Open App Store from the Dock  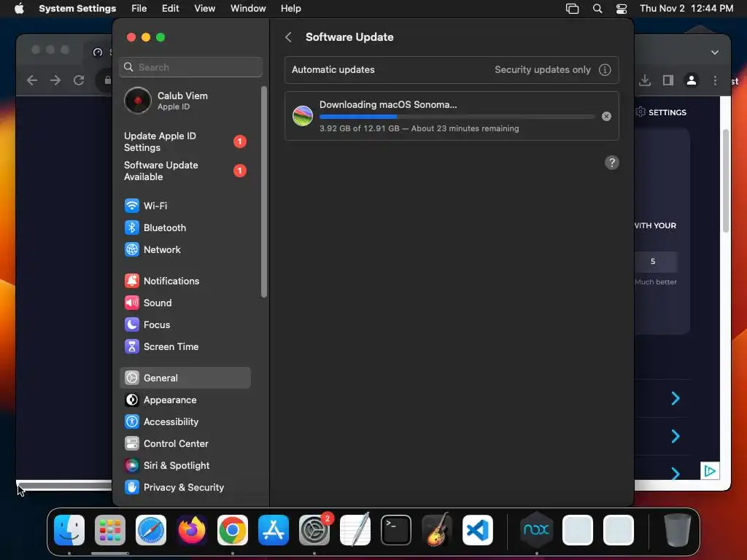pos(274,530)
